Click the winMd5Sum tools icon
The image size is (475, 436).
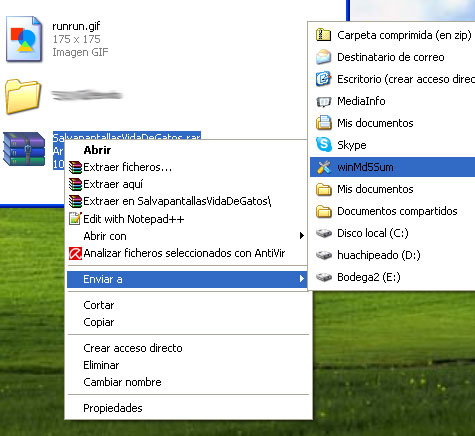coord(323,167)
